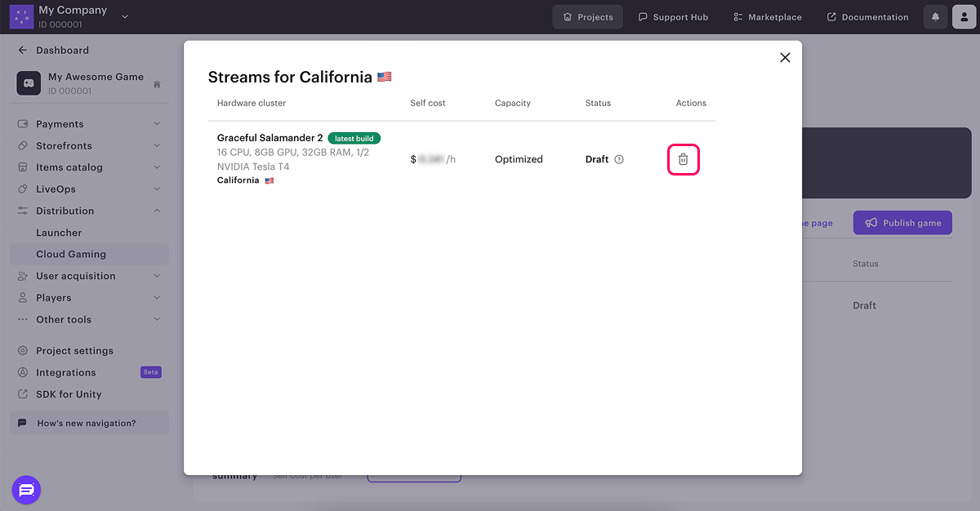Expand the Storefronts section
Screen dimensions: 980x511
[157, 146]
